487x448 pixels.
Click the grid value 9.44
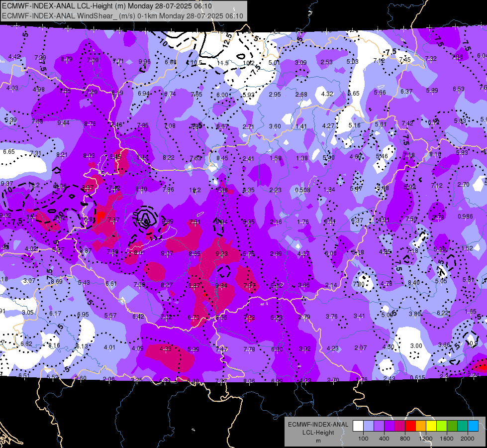(63, 123)
